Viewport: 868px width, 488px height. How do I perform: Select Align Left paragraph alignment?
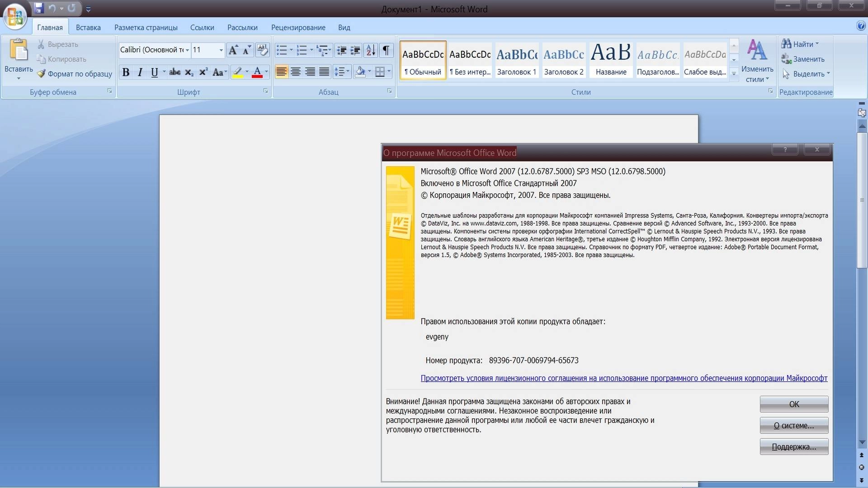tap(281, 72)
